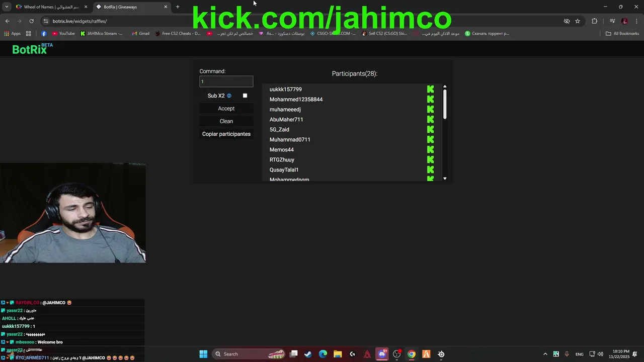Open the Chrome tab search dropdown
Screen dimensions: 644x362
[x=7, y=7]
